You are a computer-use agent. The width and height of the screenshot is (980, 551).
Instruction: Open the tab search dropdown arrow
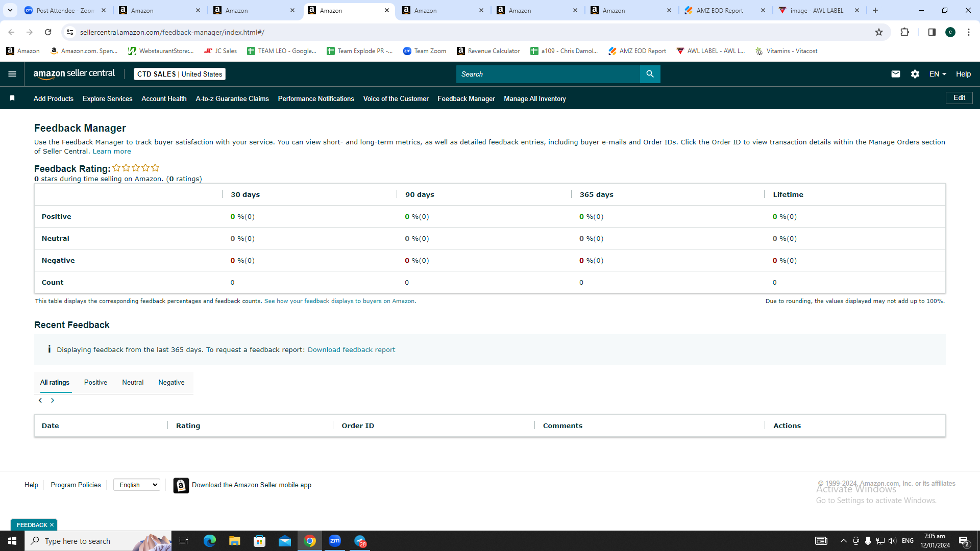click(10, 10)
